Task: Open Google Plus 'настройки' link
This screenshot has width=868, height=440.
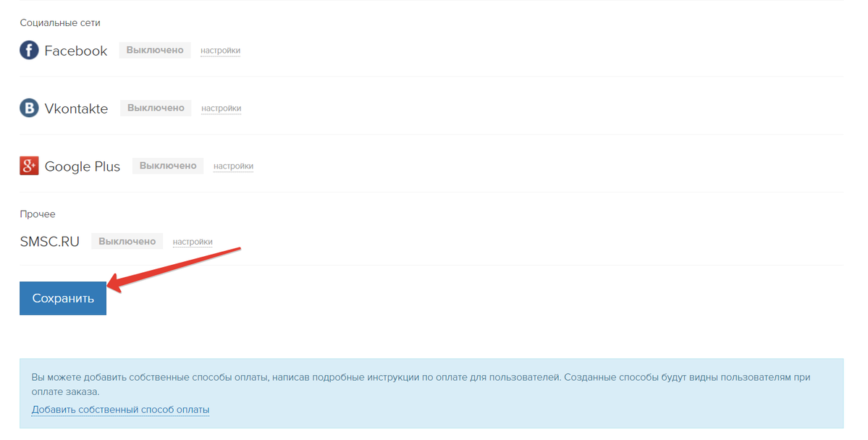Action: pos(233,166)
